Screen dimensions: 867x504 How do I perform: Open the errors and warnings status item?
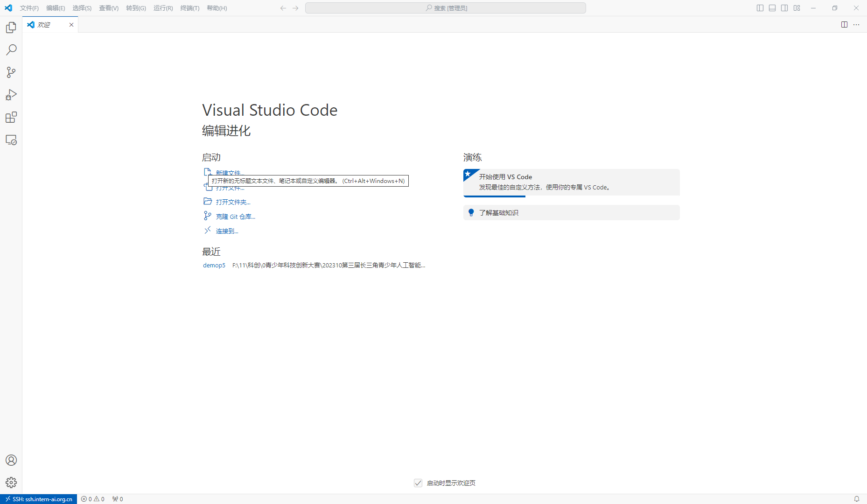point(93,499)
